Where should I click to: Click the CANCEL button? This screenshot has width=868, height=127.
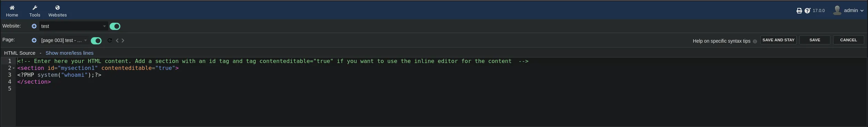(x=848, y=40)
